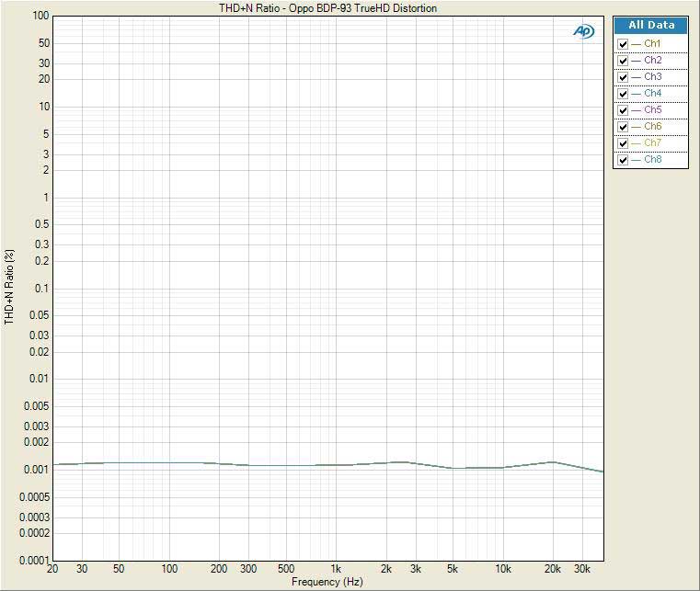Uncheck the Ch7 legend checkbox
This screenshot has height=591, width=700.
[624, 143]
